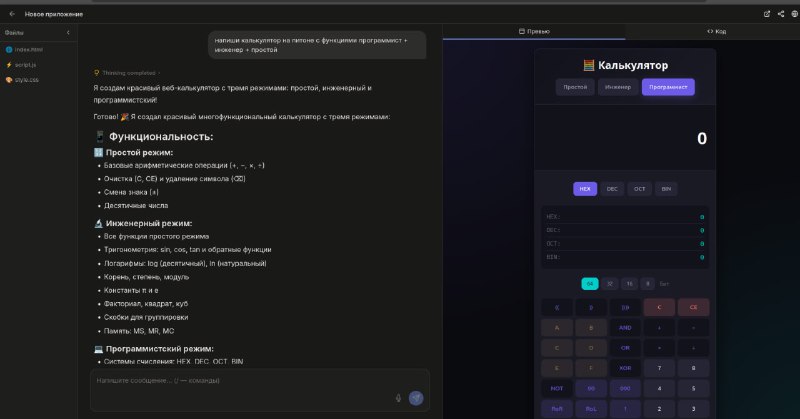Click the share icon in the top-right header
This screenshot has width=800, height=419.
click(x=780, y=14)
